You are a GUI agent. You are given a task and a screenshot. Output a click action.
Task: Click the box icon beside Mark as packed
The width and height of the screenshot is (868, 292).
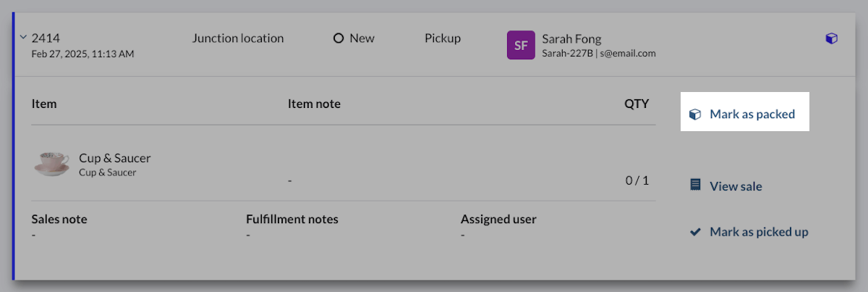[x=695, y=114]
